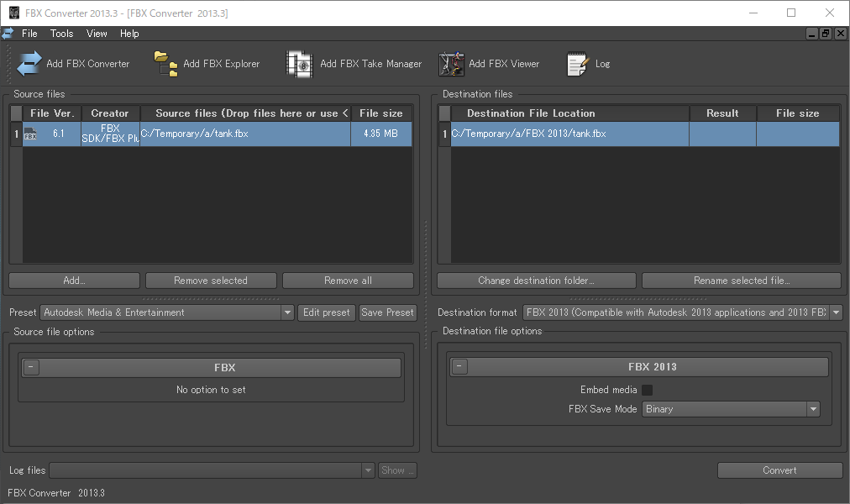
Task: Click the blue arrows icon beside File menu
Action: tap(8, 34)
